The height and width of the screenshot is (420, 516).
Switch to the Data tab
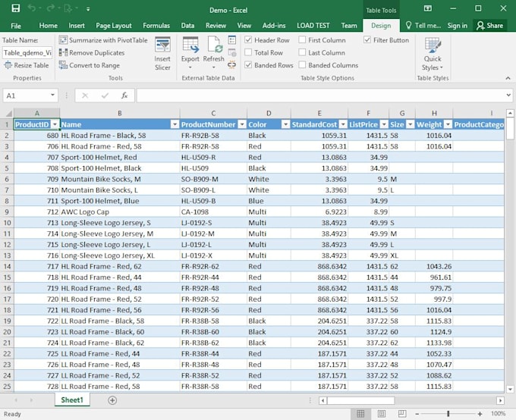click(x=187, y=26)
